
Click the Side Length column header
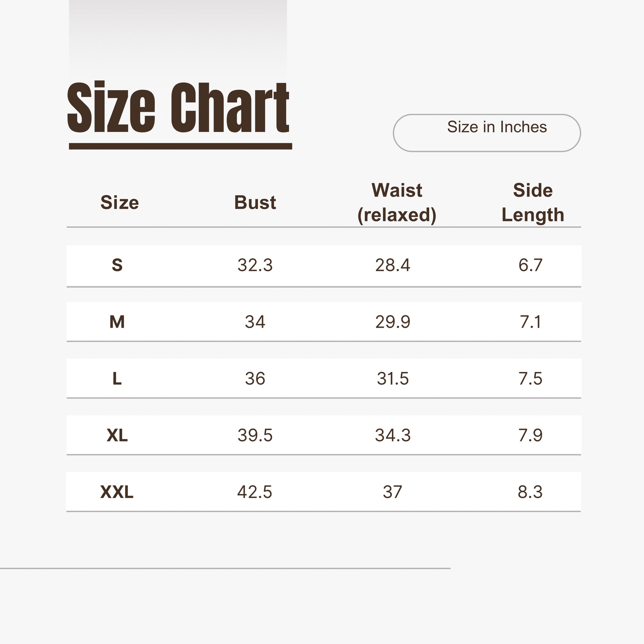tap(533, 202)
